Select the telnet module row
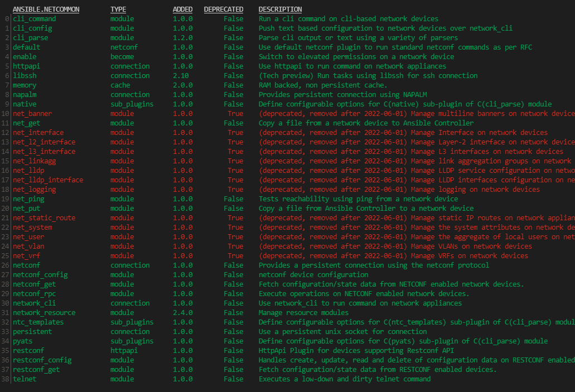The width and height of the screenshot is (575, 392). (x=24, y=379)
